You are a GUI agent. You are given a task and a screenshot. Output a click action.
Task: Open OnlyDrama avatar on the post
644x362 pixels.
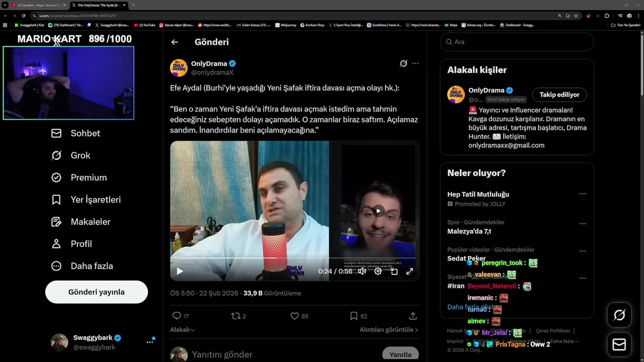[179, 68]
